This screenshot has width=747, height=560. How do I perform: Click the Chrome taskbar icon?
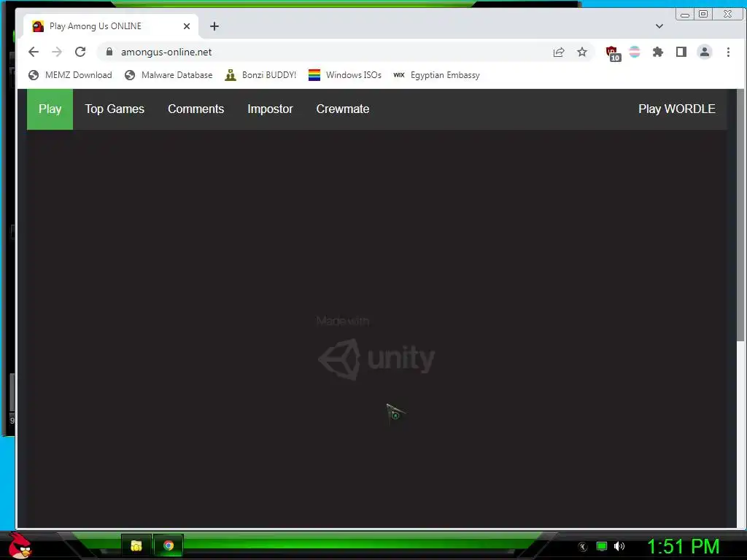[169, 545]
